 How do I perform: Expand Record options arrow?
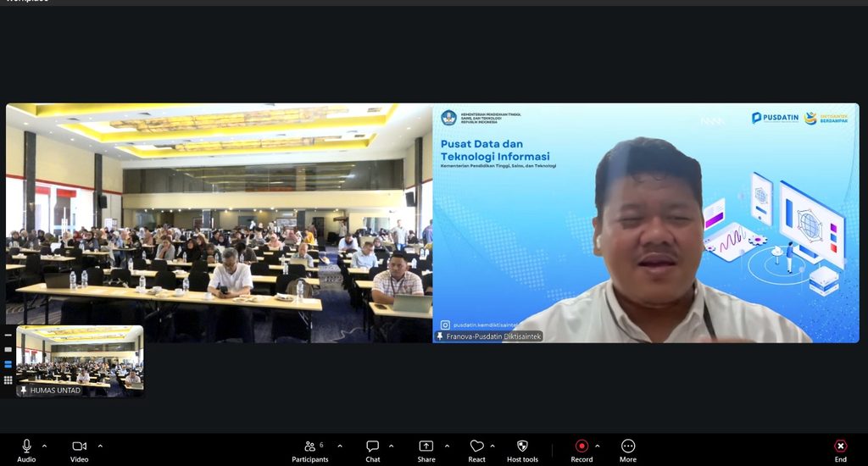tap(597, 446)
